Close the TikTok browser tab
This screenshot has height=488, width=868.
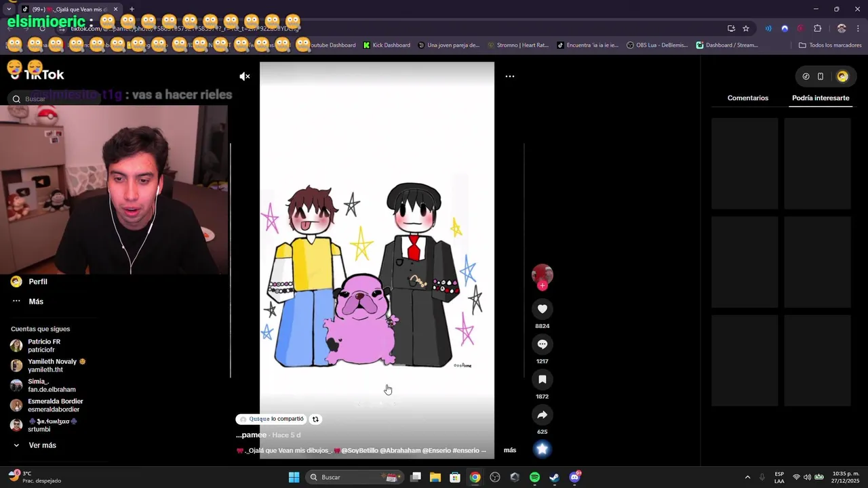point(115,9)
